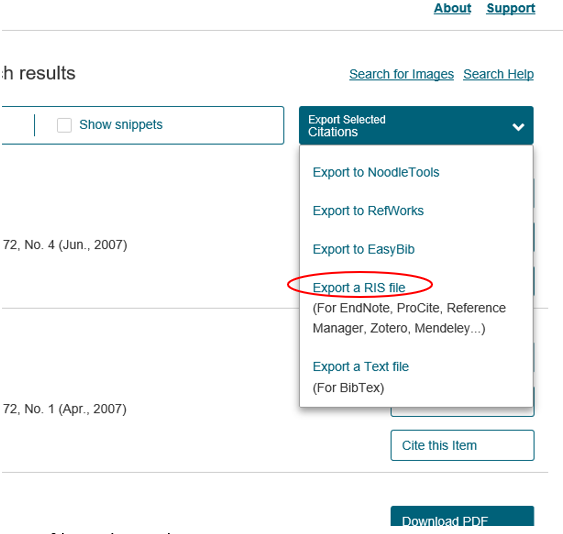Image resolution: width=563 pixels, height=534 pixels.
Task: Go to Search for Images
Action: pos(401,74)
